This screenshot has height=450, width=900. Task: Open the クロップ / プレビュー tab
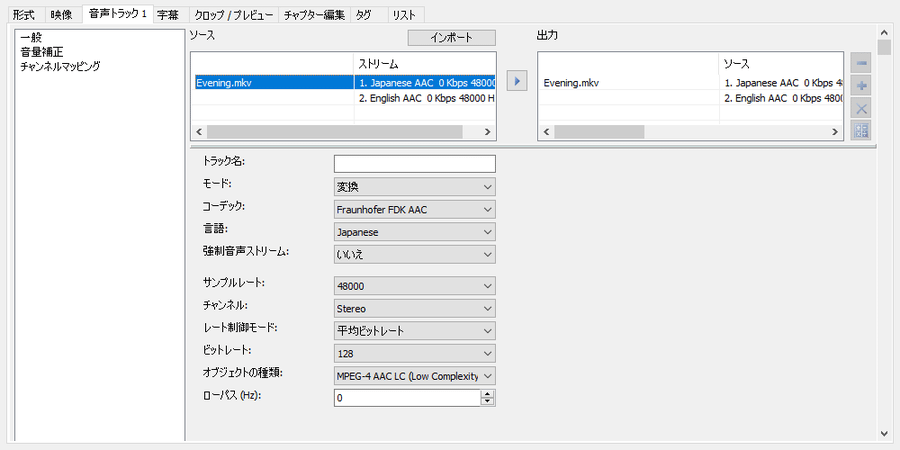234,15
